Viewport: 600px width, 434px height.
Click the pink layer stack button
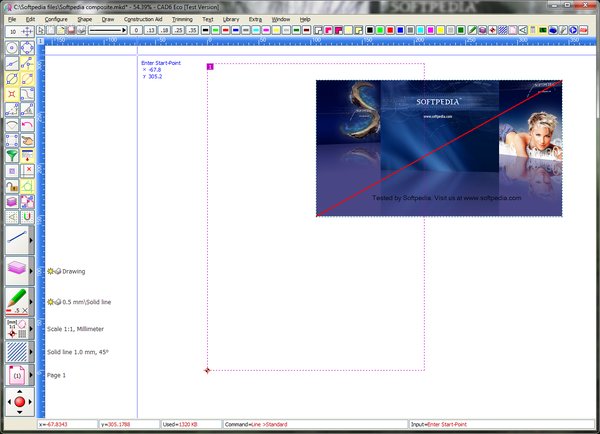coord(17,271)
